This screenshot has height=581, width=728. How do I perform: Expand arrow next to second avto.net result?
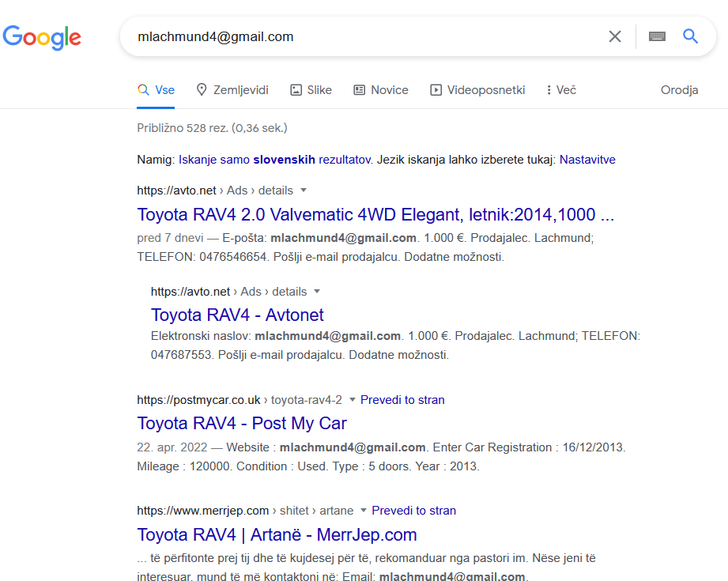[x=317, y=291]
